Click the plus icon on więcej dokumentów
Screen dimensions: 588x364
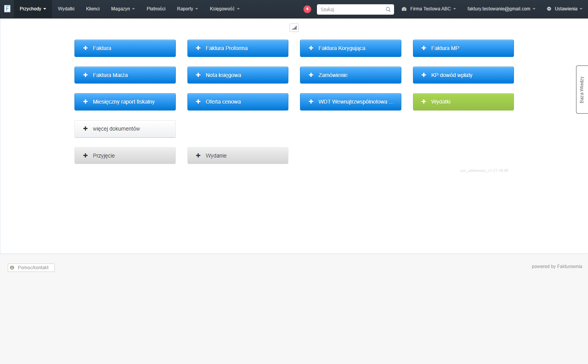pyautogui.click(x=86, y=129)
